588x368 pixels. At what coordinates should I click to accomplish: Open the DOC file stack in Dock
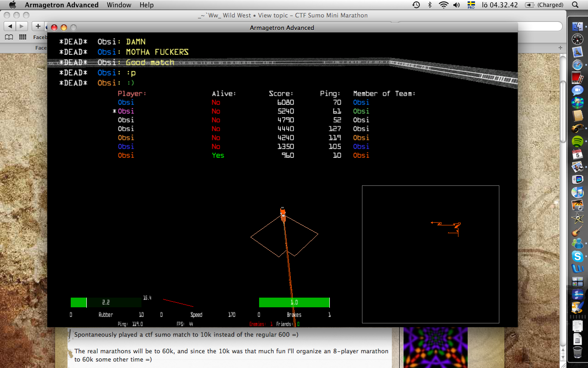point(577,326)
